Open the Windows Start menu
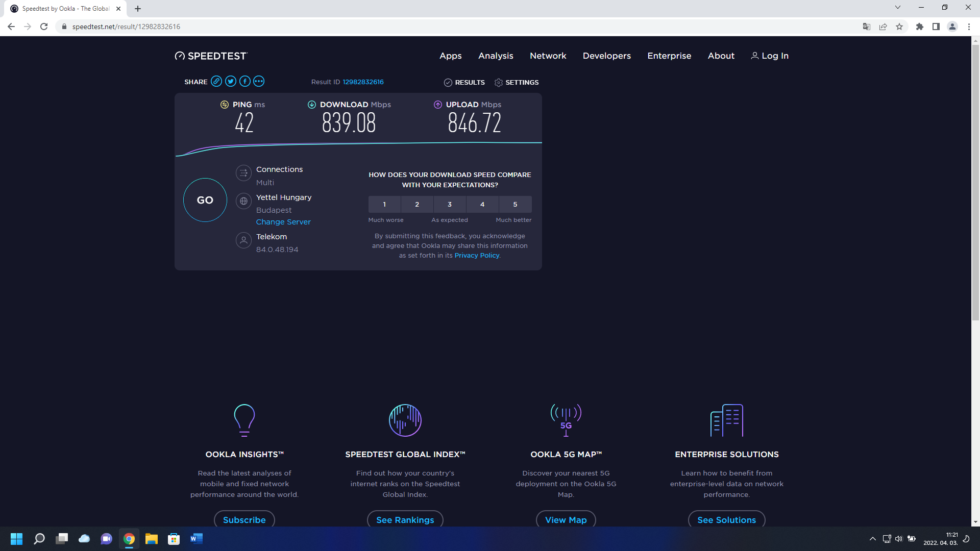 [x=16, y=539]
